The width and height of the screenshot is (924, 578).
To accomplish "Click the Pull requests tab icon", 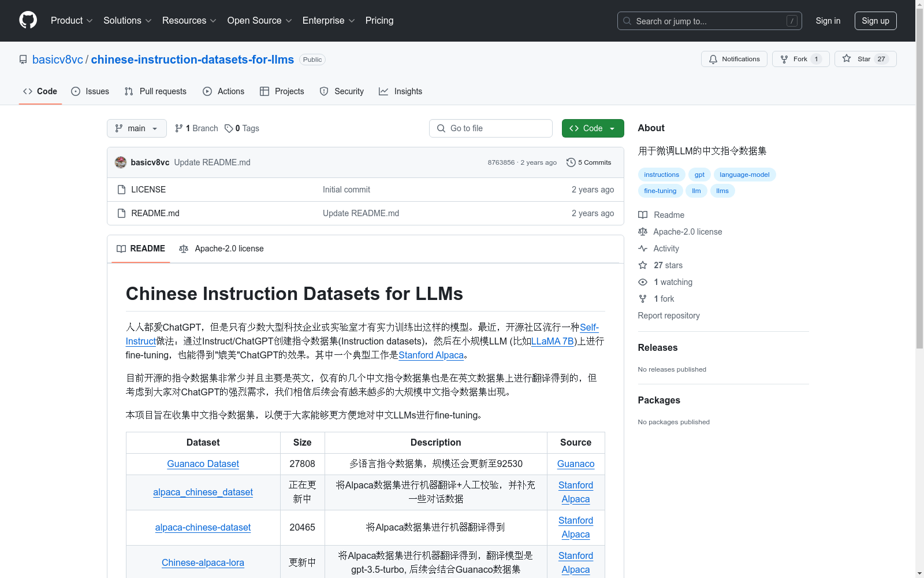I will tap(129, 91).
